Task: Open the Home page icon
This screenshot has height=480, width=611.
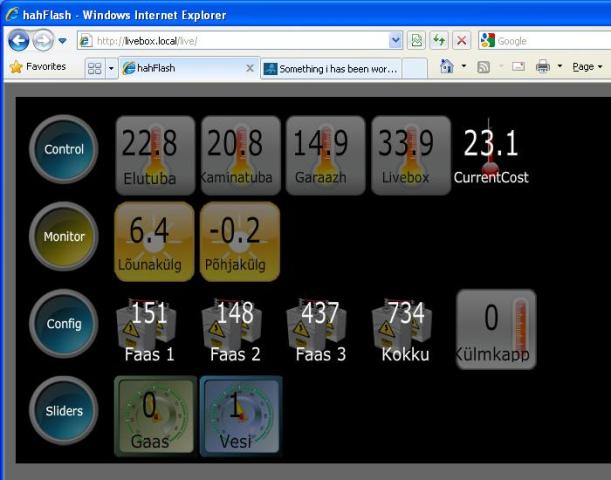Action: (447, 67)
